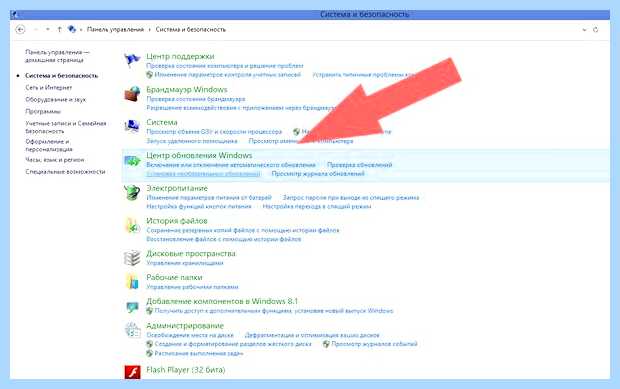This screenshot has height=389, width=620.
Task: Select Оборудование и звук in sidebar
Action: pos(56,100)
